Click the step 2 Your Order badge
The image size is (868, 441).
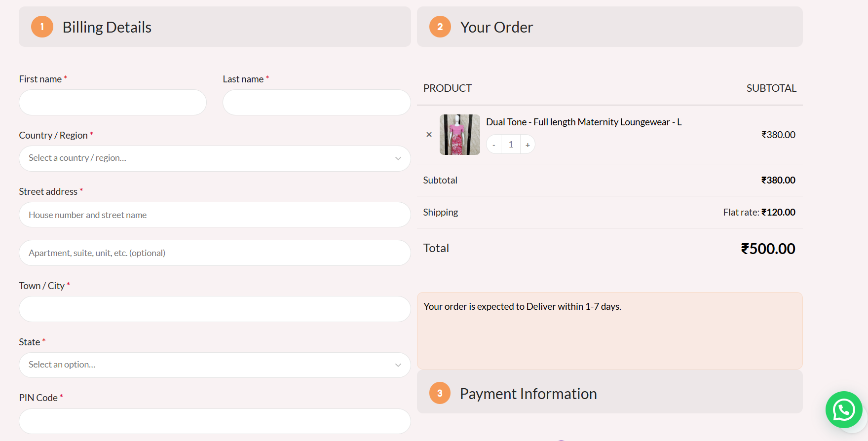pyautogui.click(x=440, y=27)
